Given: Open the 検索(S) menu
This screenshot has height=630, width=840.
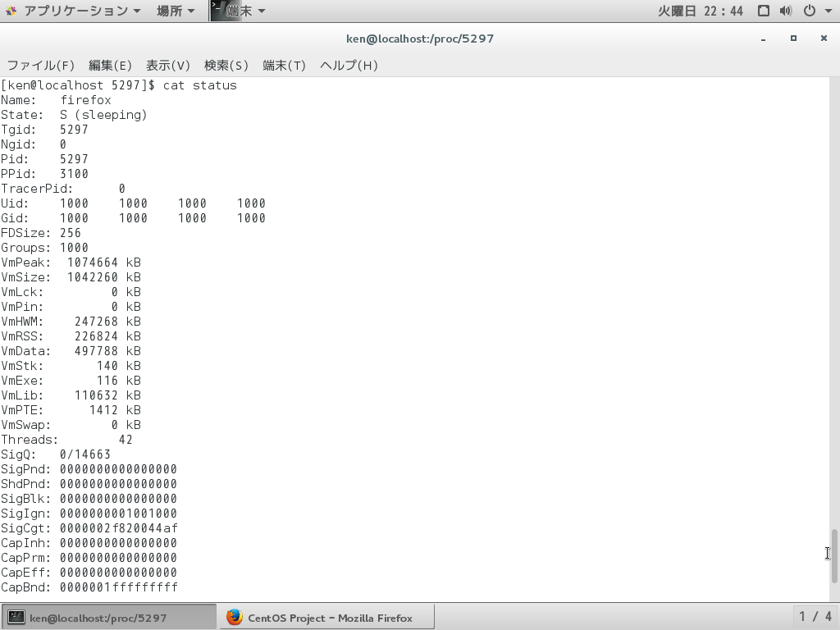Looking at the screenshot, I should (226, 66).
